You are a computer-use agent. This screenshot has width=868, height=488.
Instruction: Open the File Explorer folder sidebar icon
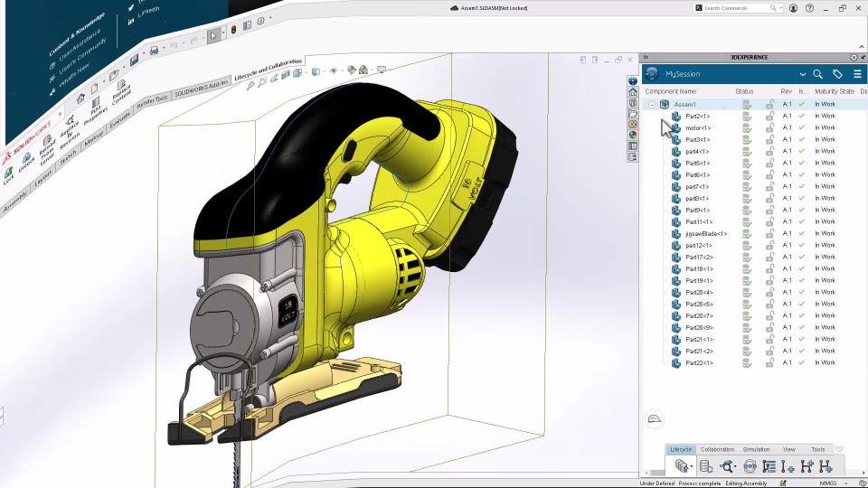[x=633, y=114]
